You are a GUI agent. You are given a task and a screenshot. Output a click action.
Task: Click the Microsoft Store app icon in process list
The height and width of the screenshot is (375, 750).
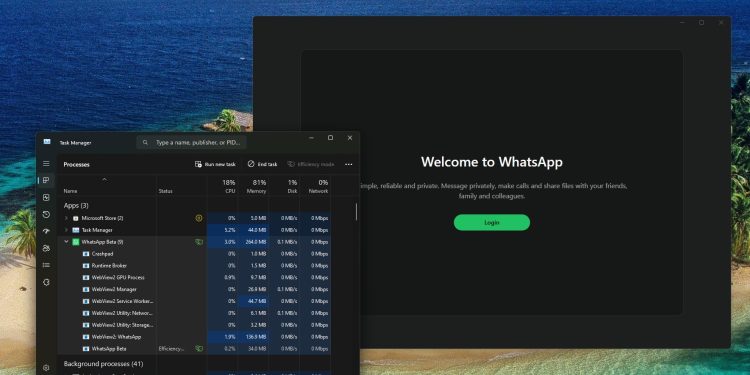coord(76,218)
